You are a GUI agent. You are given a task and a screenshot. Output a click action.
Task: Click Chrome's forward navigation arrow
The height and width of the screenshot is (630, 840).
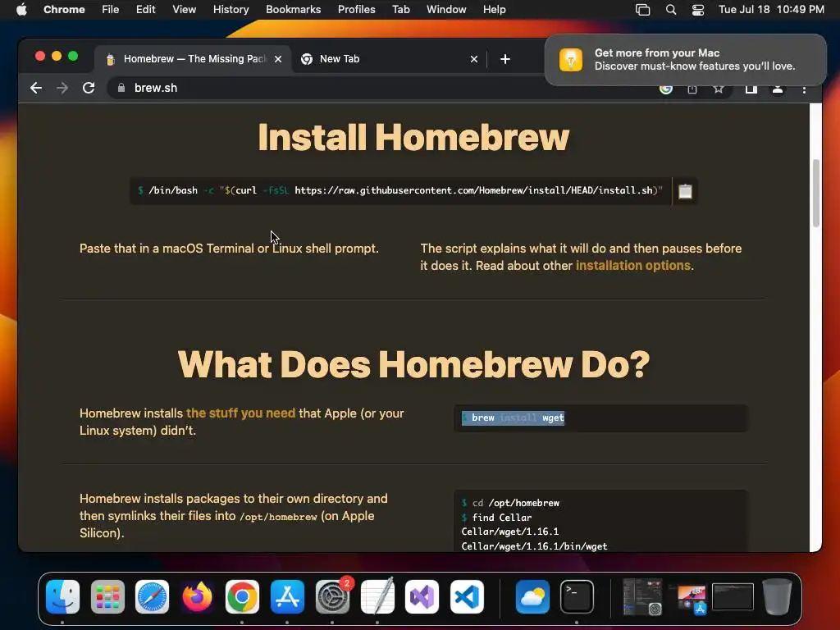(x=62, y=88)
